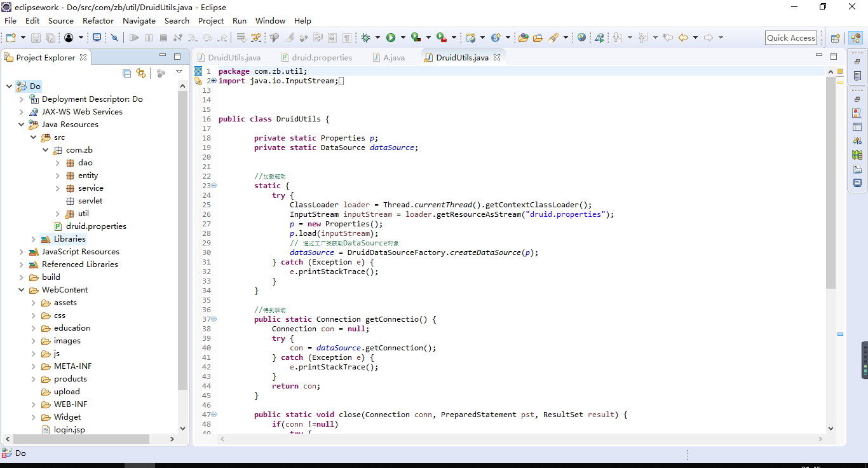Click the getConnectio method name
Viewport: 868px width, 468px height.
[x=391, y=319]
